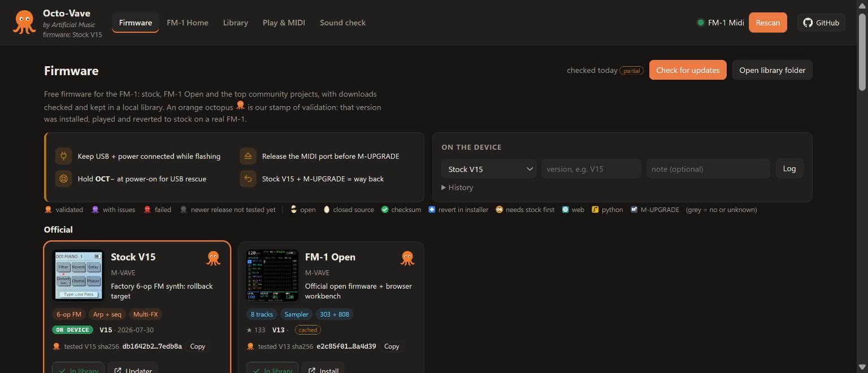Viewport: 868px width, 373px height.
Task: Click the grey not tested octopus icon
Action: click(x=183, y=210)
